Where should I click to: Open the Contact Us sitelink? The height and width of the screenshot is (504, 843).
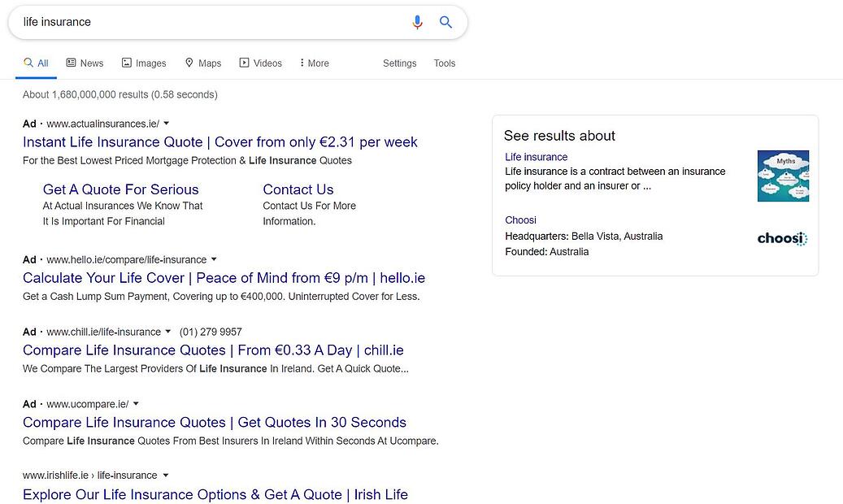tap(298, 189)
